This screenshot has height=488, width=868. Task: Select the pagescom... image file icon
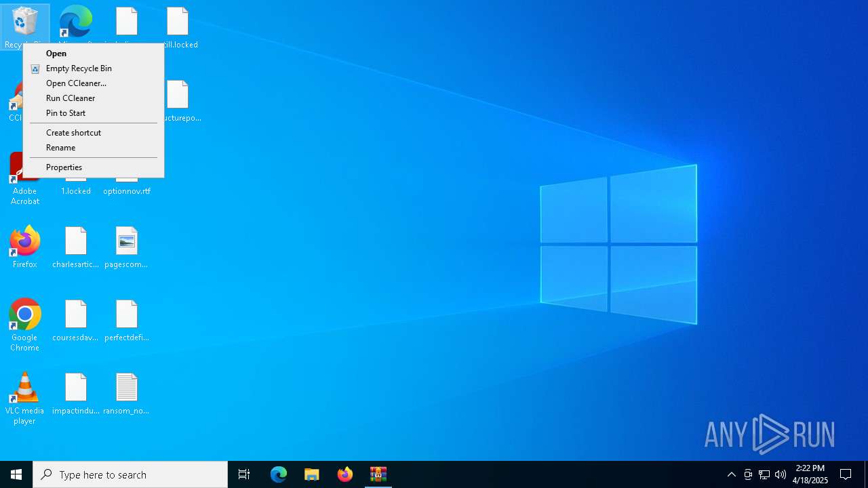pos(127,247)
